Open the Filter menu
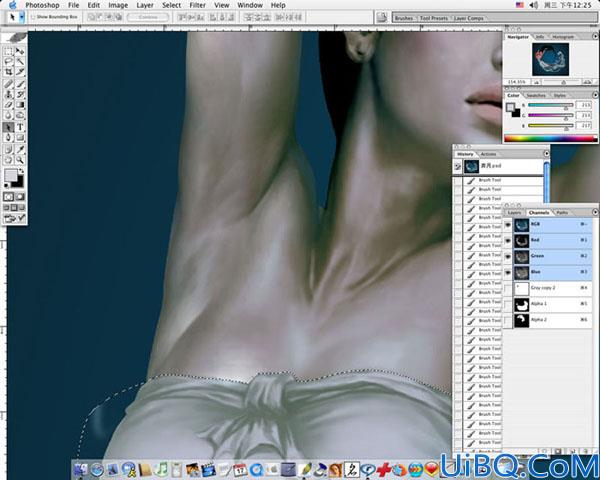 [197, 5]
